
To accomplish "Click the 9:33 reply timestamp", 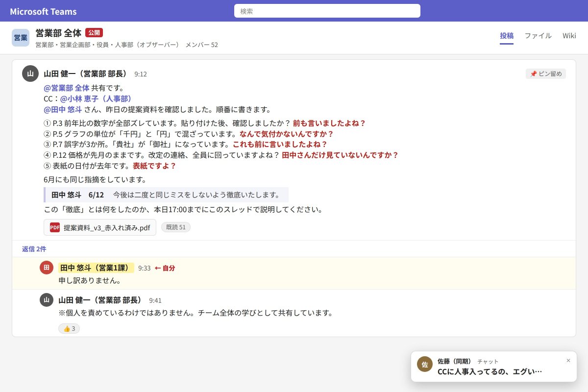I will pos(145,268).
